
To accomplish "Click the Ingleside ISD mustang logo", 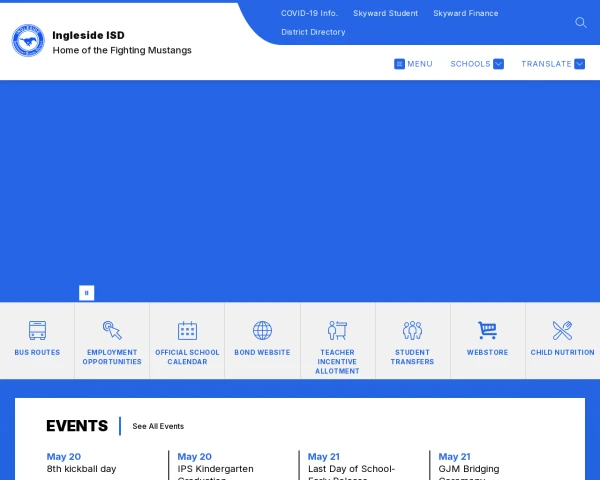I will 28,41.
